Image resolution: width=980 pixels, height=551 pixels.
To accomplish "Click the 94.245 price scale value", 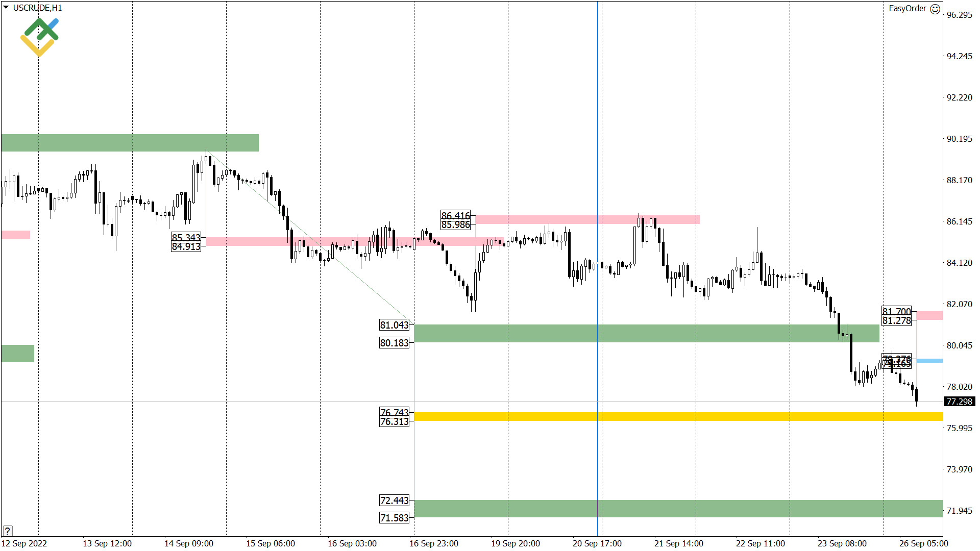I will pos(960,56).
